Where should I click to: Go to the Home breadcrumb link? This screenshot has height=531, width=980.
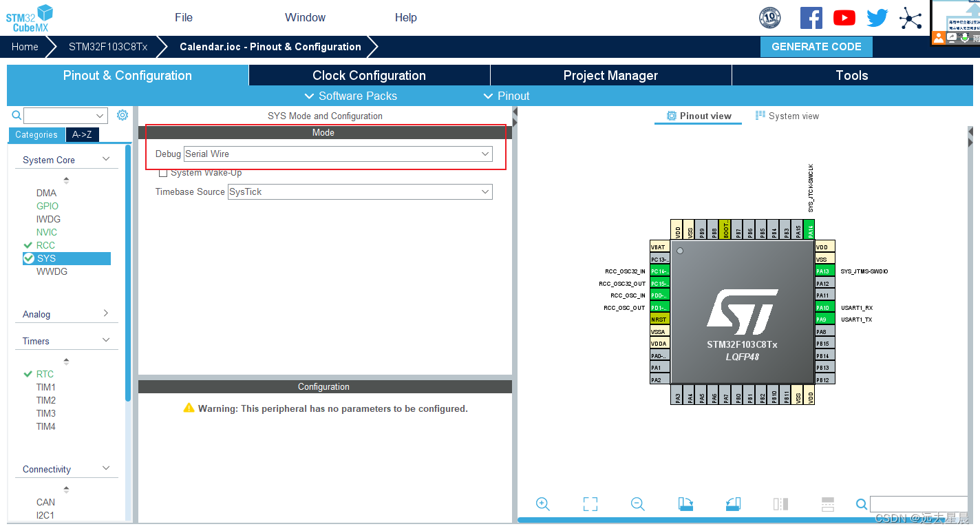coord(25,46)
